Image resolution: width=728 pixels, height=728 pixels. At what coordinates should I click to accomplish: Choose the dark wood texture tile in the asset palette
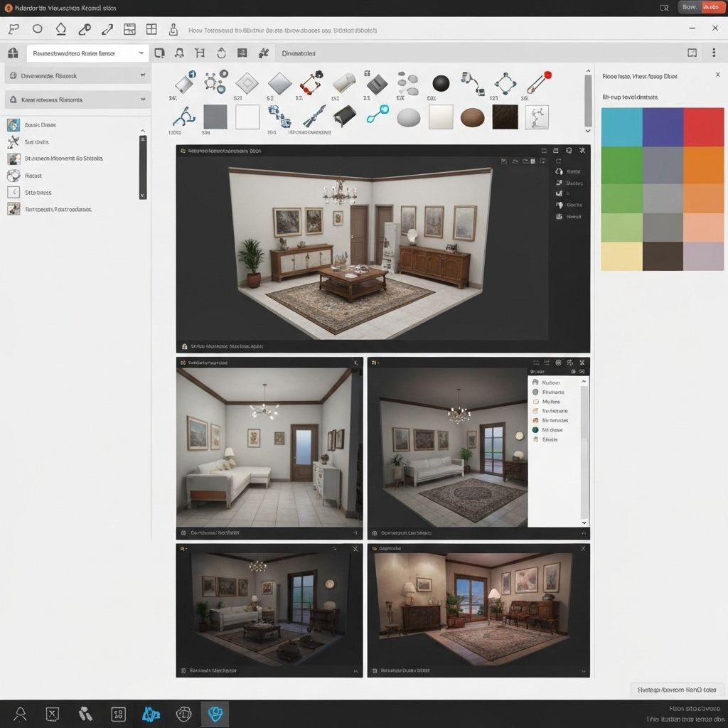(505, 117)
